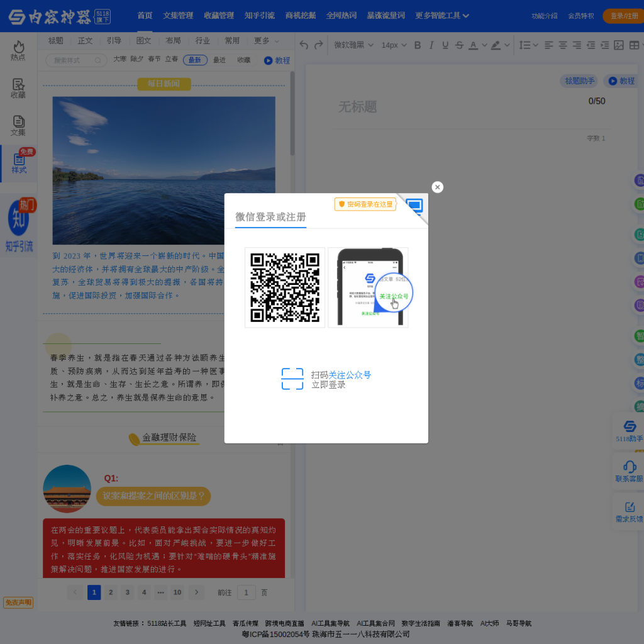Click the 功能介绍 link
This screenshot has width=644, height=644.
[x=544, y=16]
